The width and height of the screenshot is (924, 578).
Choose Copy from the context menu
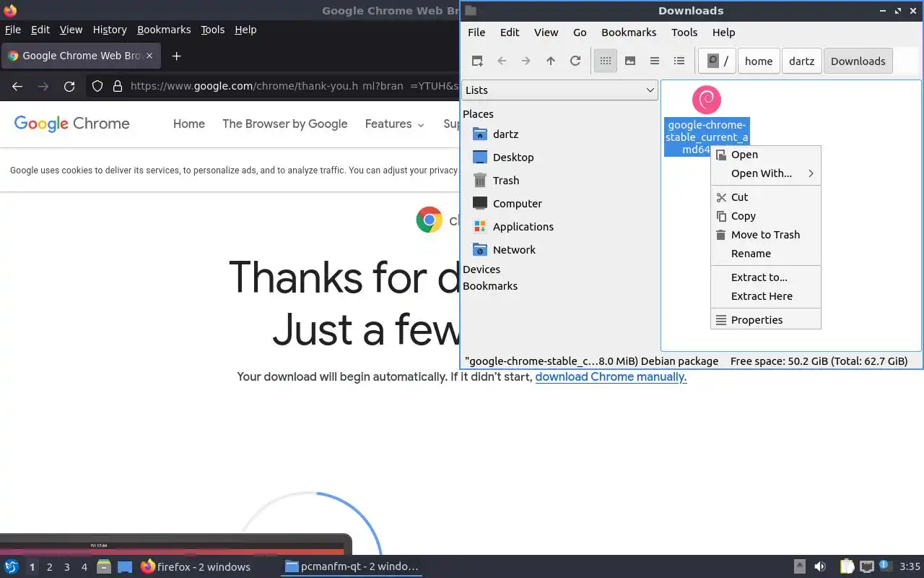(x=766, y=216)
